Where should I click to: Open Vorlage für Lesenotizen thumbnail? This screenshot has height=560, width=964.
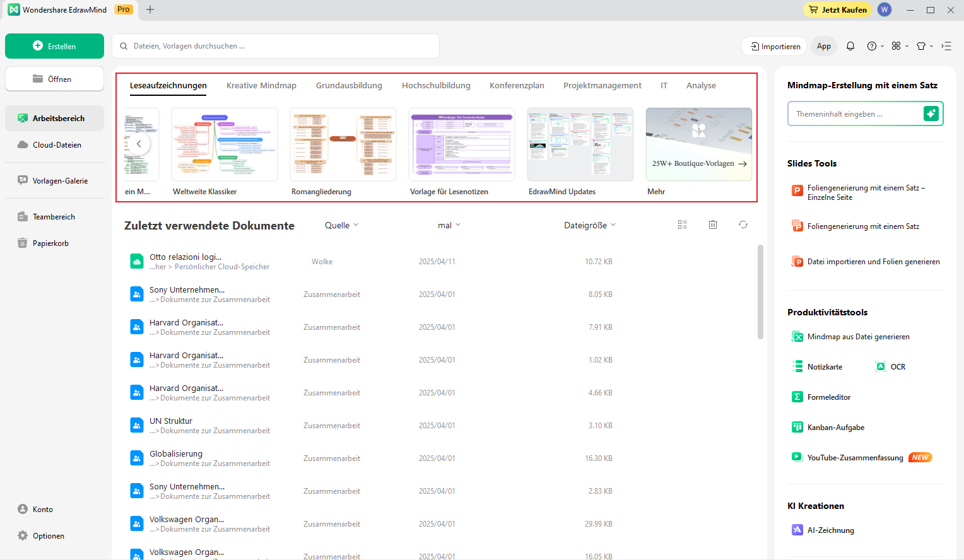[x=462, y=144]
